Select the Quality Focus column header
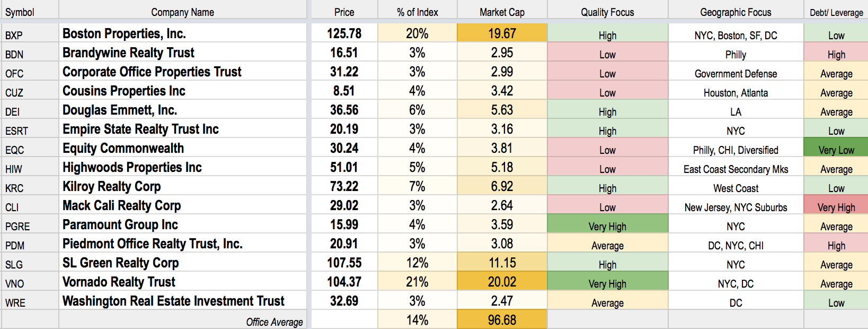This screenshot has width=868, height=329. [607, 11]
